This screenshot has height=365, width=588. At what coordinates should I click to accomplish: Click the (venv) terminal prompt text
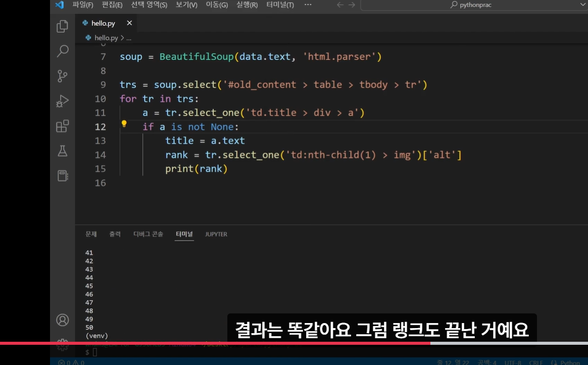click(97, 336)
